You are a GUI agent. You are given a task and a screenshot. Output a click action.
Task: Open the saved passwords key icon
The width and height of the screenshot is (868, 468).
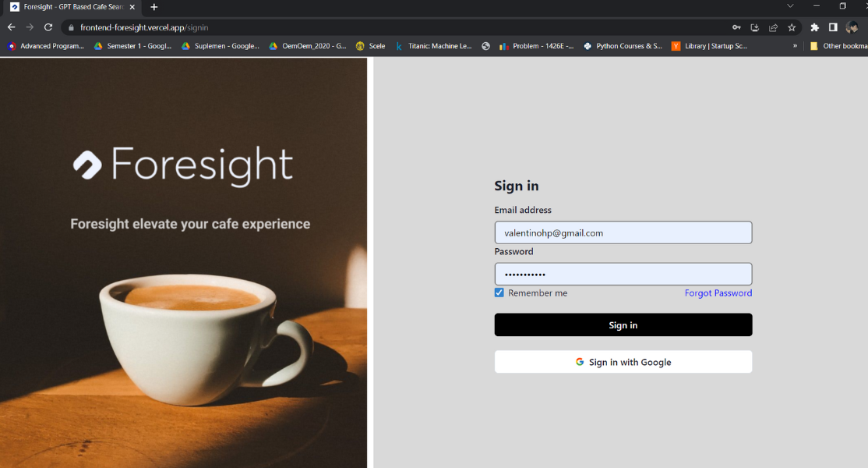tap(736, 27)
